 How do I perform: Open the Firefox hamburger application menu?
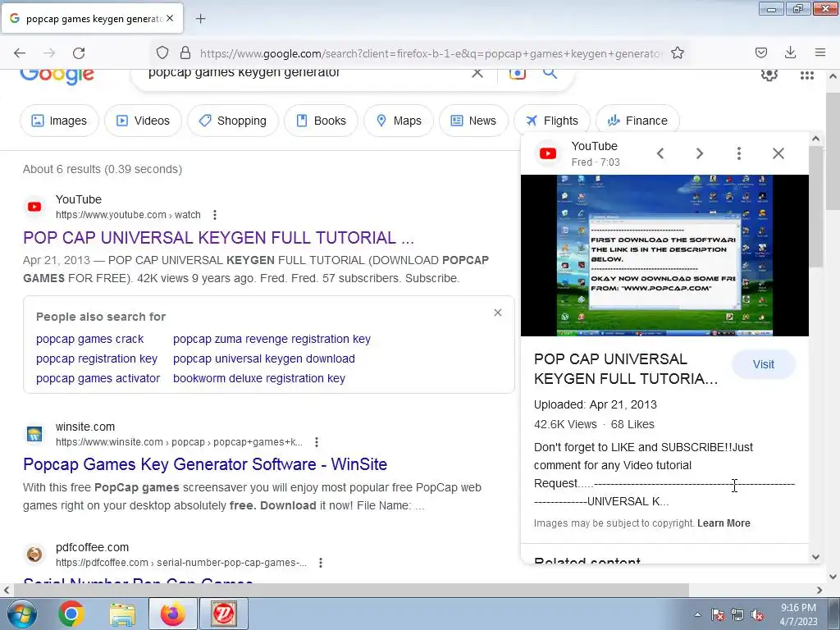tap(819, 52)
